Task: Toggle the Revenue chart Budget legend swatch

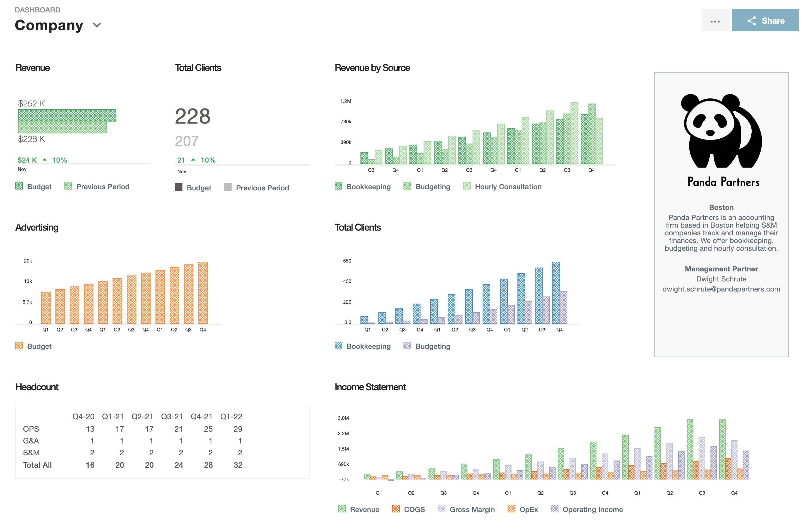Action: (19, 186)
